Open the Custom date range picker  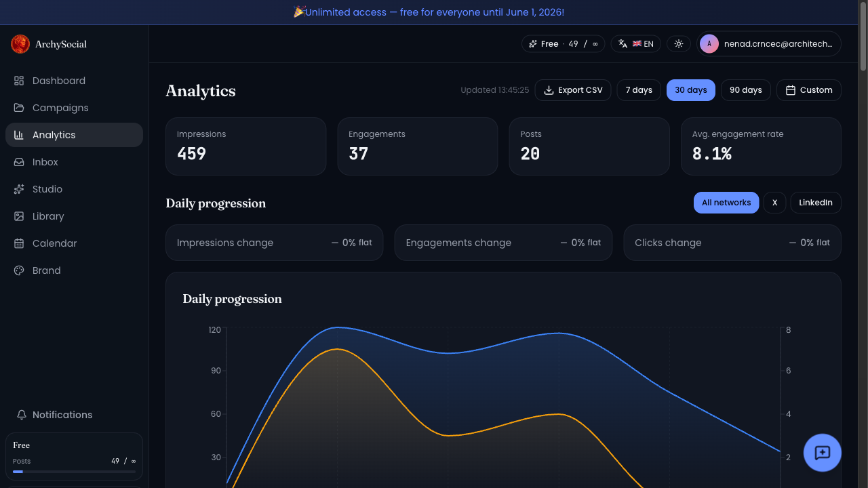point(809,90)
